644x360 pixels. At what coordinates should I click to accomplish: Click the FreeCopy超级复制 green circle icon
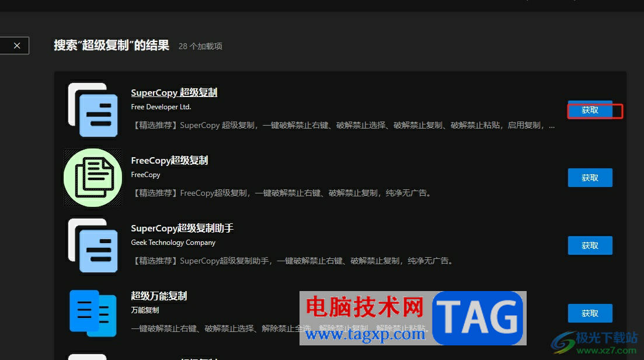pyautogui.click(x=93, y=178)
